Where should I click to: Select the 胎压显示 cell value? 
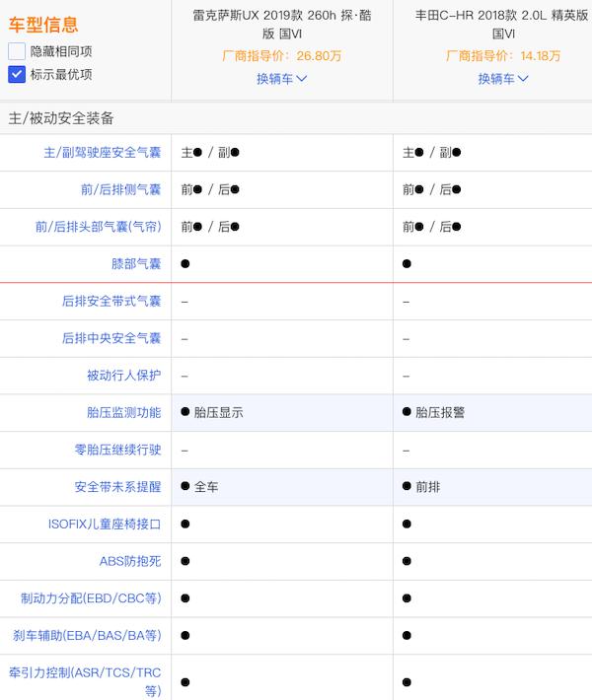pyautogui.click(x=212, y=412)
